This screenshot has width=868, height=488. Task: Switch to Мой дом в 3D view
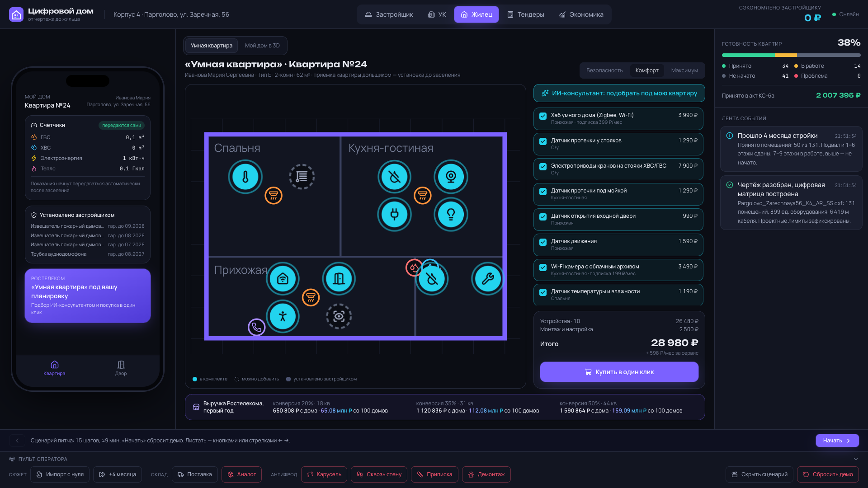point(262,46)
